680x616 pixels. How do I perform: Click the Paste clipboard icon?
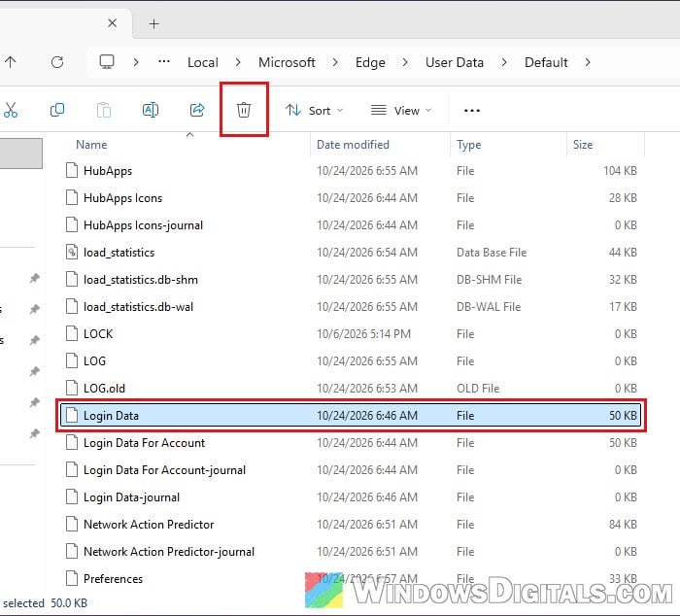pyautogui.click(x=104, y=110)
